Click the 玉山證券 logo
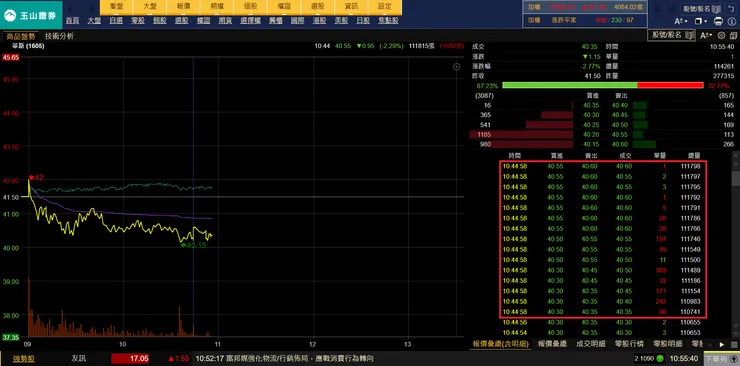This screenshot has height=366, width=740. tap(30, 15)
